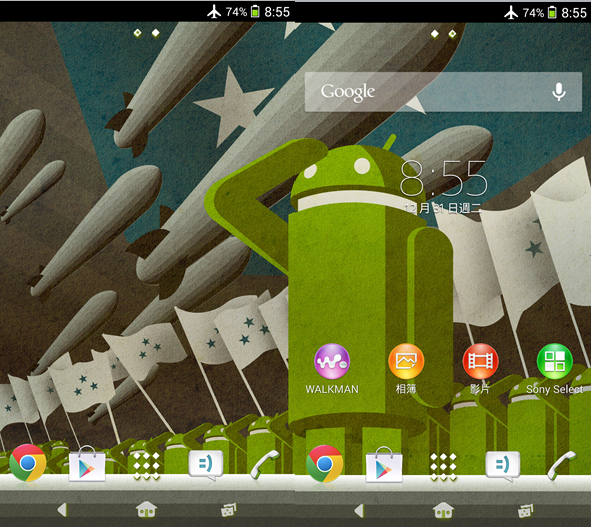
Task: Launch Play Store on the right screen
Action: 384,464
